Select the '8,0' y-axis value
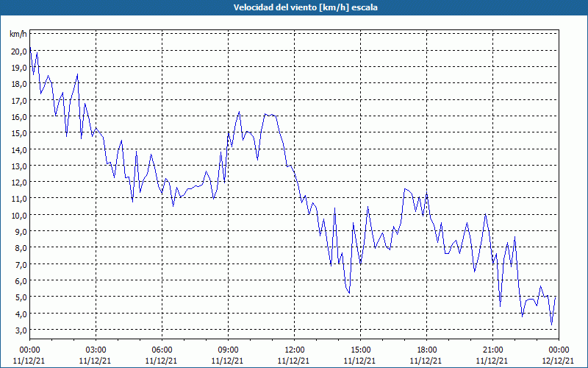Screen dimensions: 588x368 point(21,248)
